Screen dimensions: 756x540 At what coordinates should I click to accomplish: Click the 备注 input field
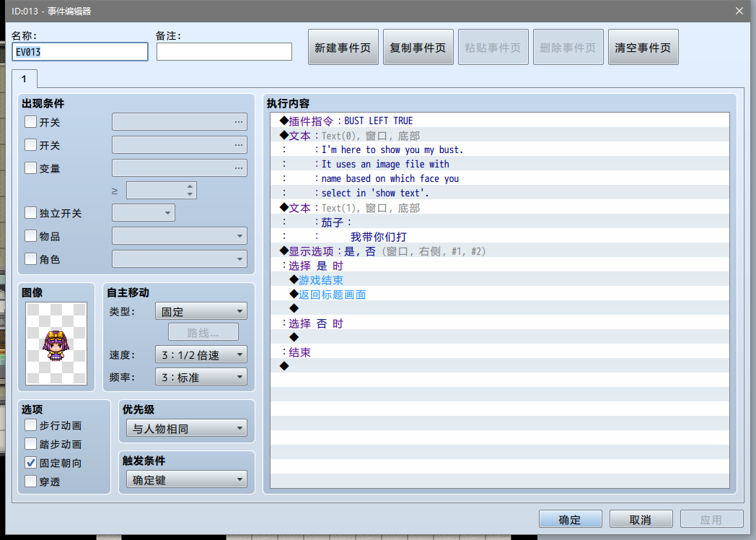[x=224, y=52]
